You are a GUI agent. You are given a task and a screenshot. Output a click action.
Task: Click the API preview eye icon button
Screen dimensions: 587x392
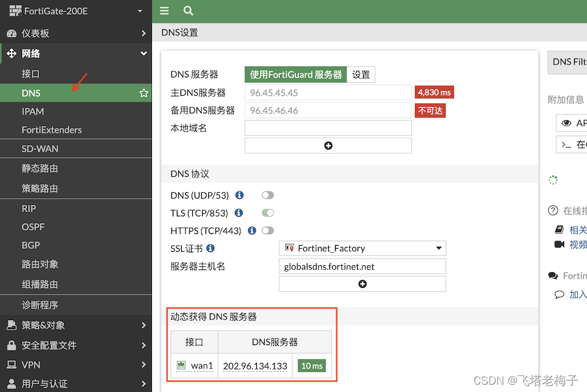pos(571,123)
